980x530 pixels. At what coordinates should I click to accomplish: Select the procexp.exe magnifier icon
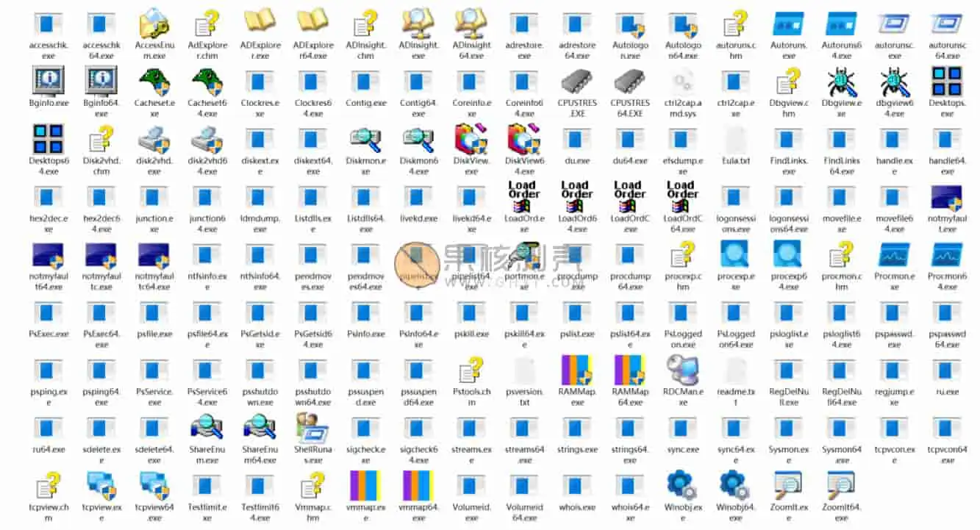click(735, 254)
